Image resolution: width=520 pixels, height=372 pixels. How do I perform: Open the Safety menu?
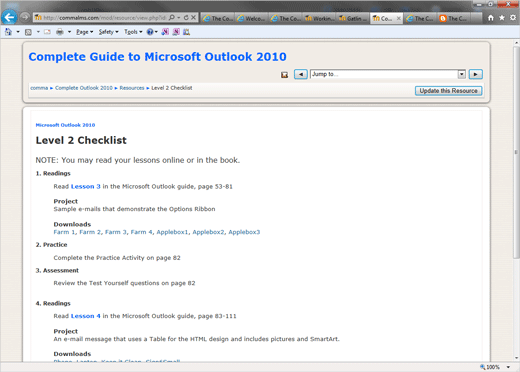click(108, 32)
